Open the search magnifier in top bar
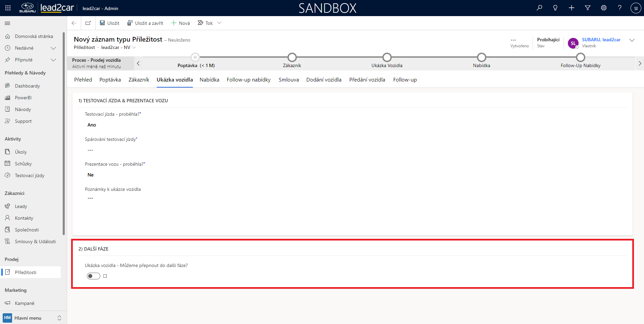 pos(539,8)
